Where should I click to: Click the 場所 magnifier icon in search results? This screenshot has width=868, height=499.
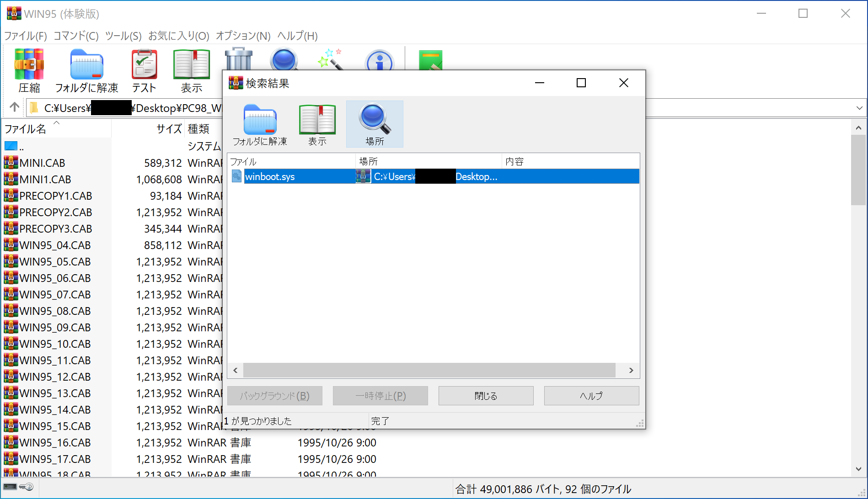click(x=375, y=124)
